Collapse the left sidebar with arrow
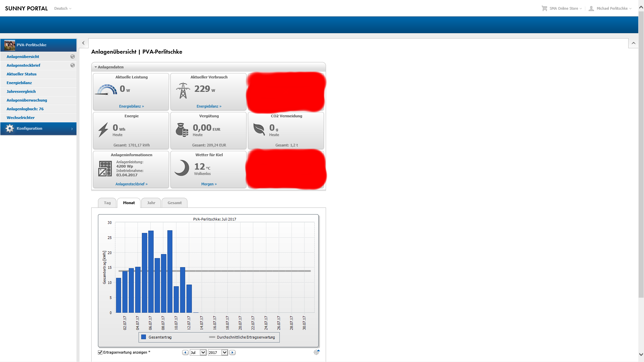This screenshot has height=362, width=644. (83, 43)
